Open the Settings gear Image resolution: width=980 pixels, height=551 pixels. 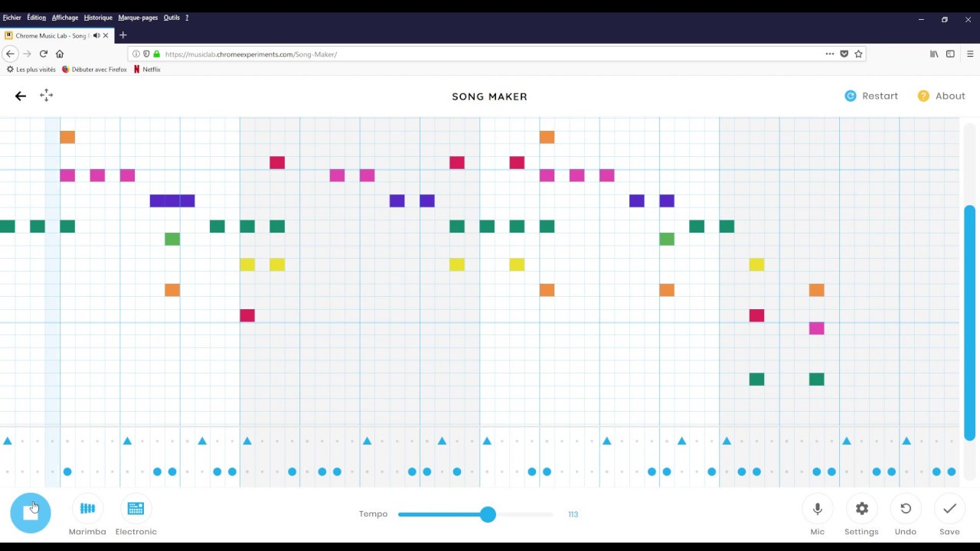(861, 509)
